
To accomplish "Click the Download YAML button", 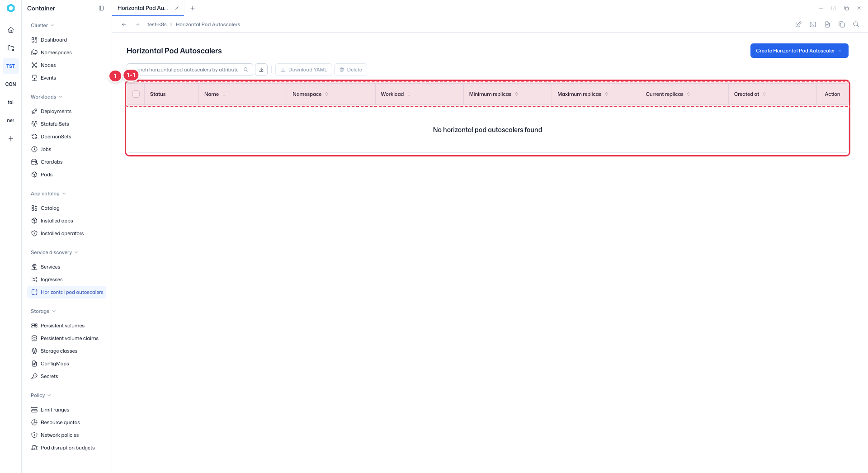I will coord(304,70).
